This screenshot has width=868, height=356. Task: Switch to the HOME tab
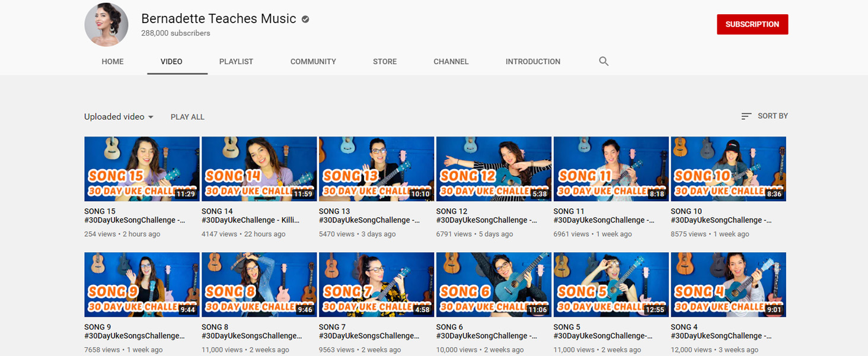pyautogui.click(x=113, y=62)
